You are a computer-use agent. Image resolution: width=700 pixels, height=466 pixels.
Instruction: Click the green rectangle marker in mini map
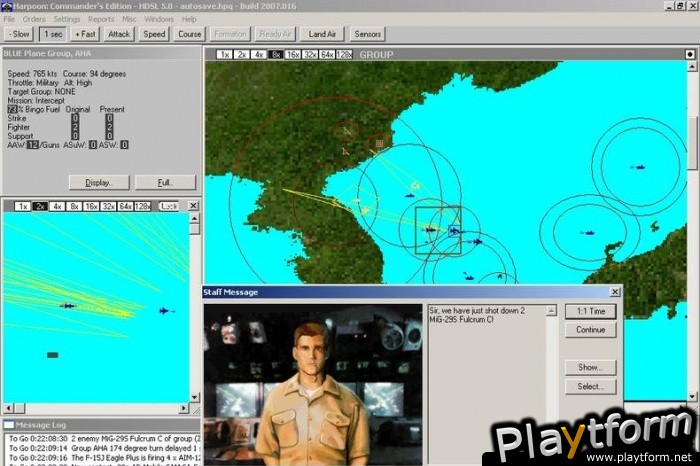point(53,355)
